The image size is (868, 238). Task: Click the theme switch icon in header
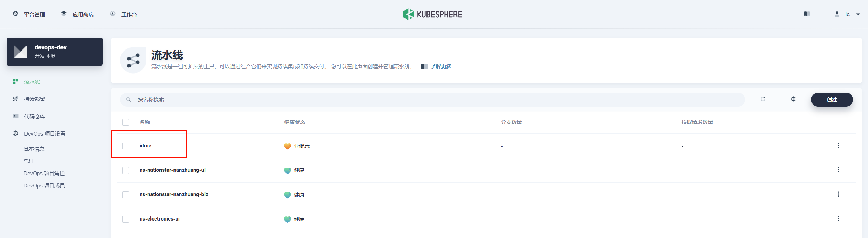pyautogui.click(x=807, y=14)
